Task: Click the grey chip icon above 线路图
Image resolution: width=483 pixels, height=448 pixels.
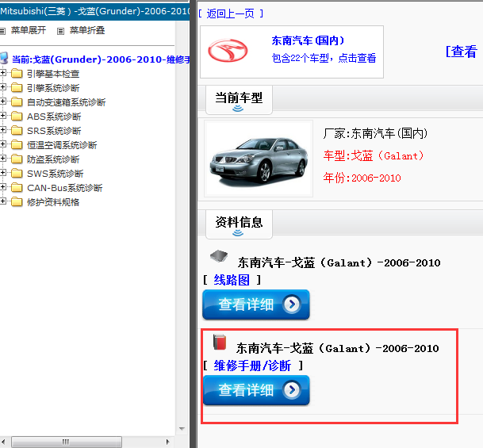Action: click(219, 256)
